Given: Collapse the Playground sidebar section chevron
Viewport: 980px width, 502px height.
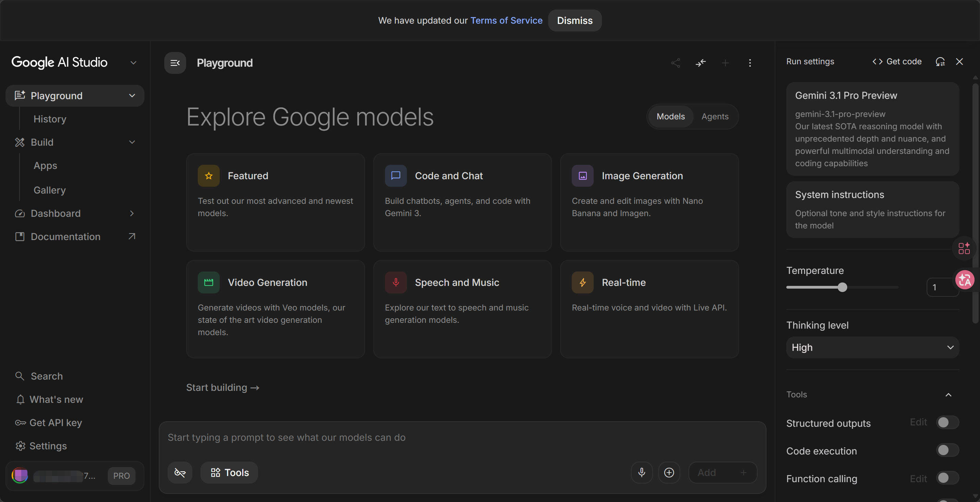Looking at the screenshot, I should tap(132, 95).
